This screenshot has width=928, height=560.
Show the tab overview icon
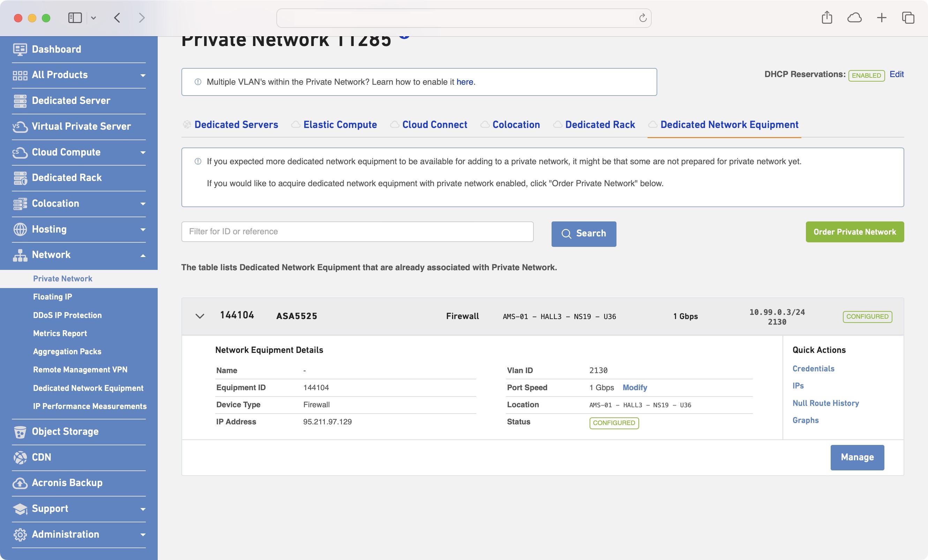tap(908, 18)
